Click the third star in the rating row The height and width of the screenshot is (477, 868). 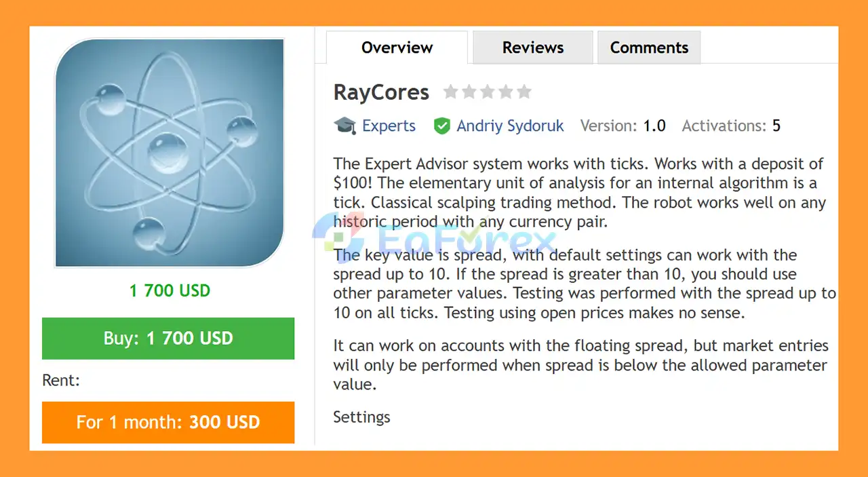tap(488, 92)
